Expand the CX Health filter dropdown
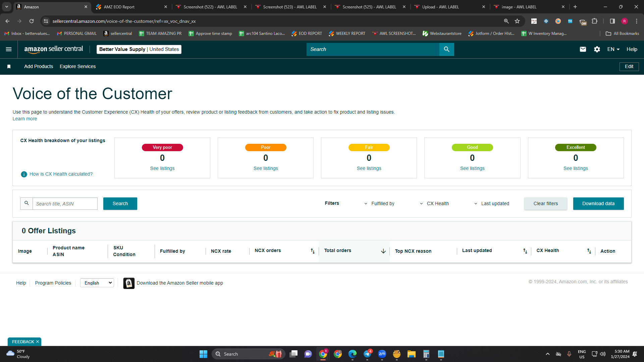Viewport: 644px width, 362px height. [434, 204]
